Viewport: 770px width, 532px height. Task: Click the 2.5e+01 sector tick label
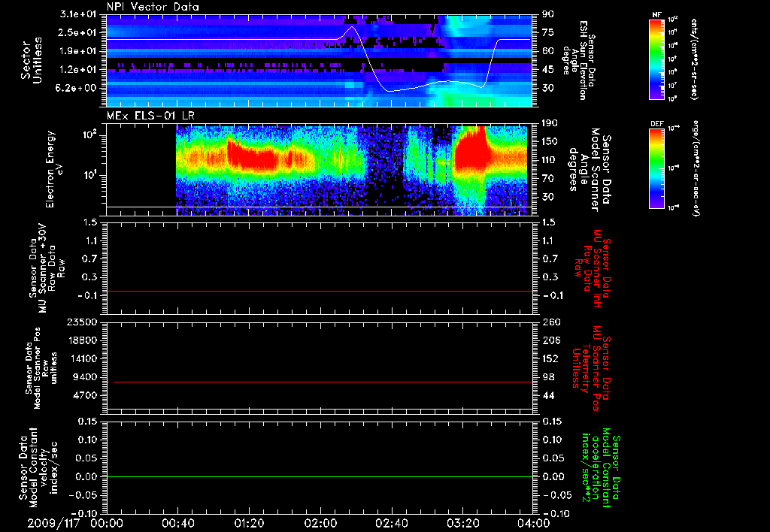pyautogui.click(x=78, y=32)
